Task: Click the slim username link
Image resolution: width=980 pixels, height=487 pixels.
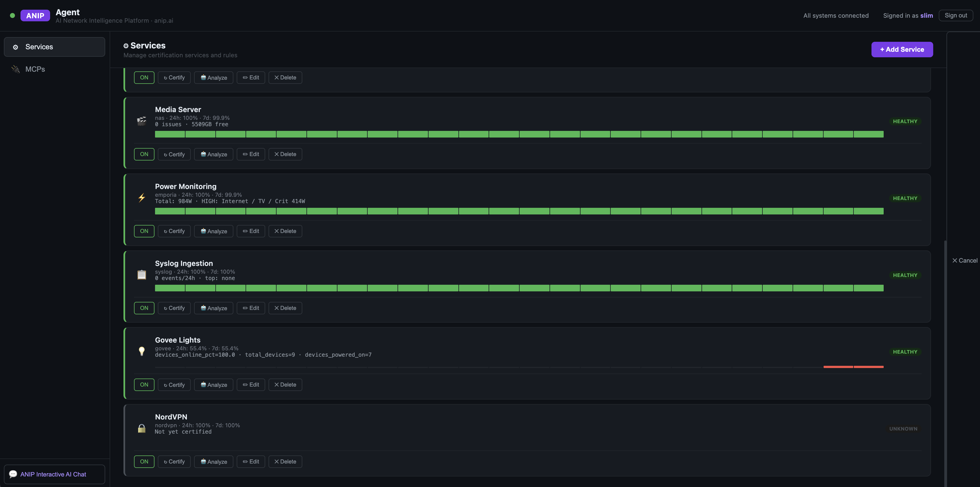Action: click(x=926, y=15)
